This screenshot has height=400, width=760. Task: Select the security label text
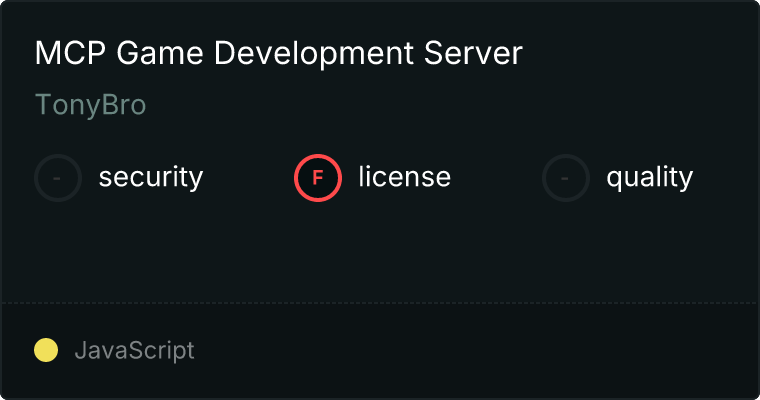pos(150,178)
